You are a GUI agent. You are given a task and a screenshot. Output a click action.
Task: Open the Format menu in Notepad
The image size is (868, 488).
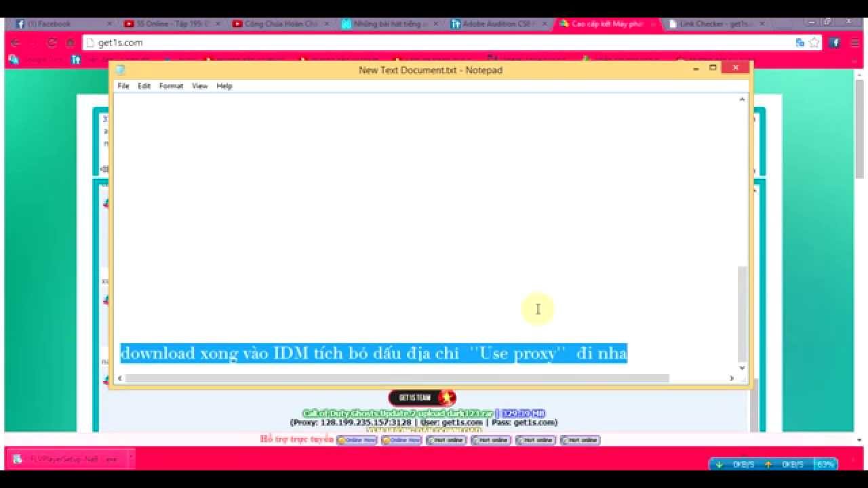click(x=171, y=86)
